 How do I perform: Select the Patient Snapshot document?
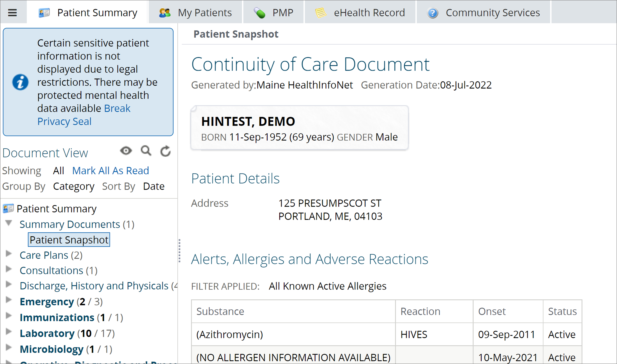pyautogui.click(x=69, y=240)
